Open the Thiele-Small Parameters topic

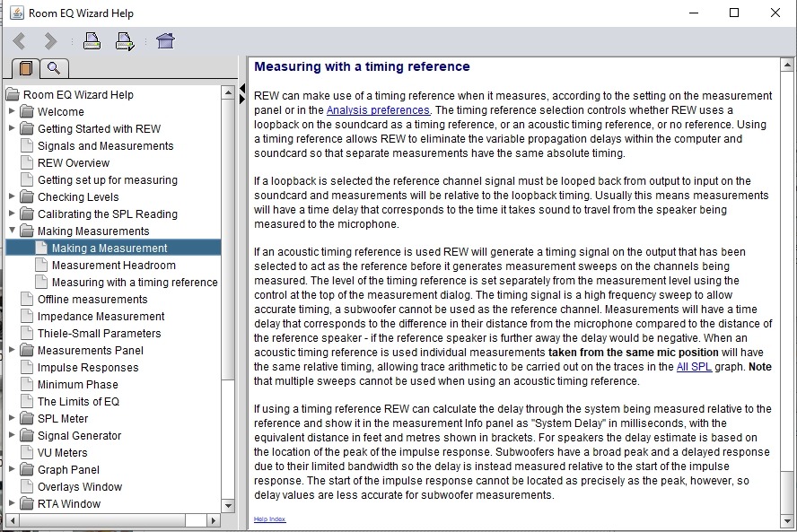(x=99, y=334)
